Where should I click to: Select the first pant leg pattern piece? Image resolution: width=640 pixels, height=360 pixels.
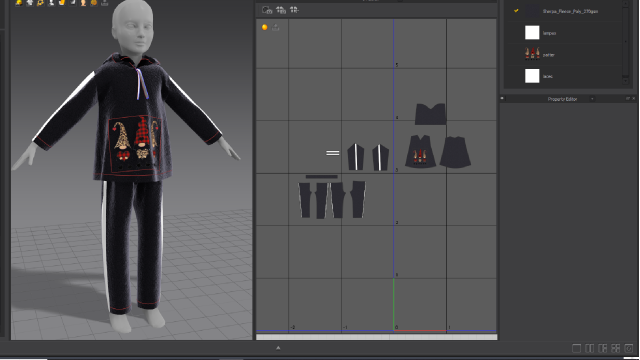click(305, 200)
